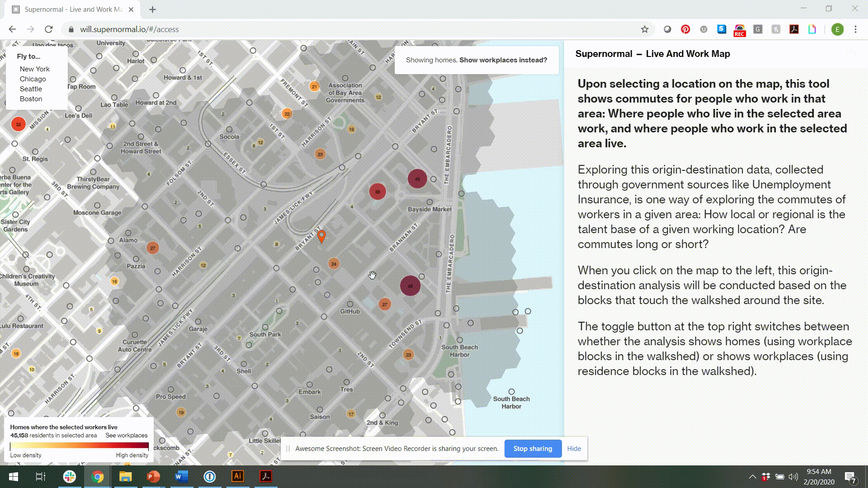Image resolution: width=868 pixels, height=488 pixels.
Task: Launch Adobe Illustrator from the taskbar
Action: click(x=237, y=476)
